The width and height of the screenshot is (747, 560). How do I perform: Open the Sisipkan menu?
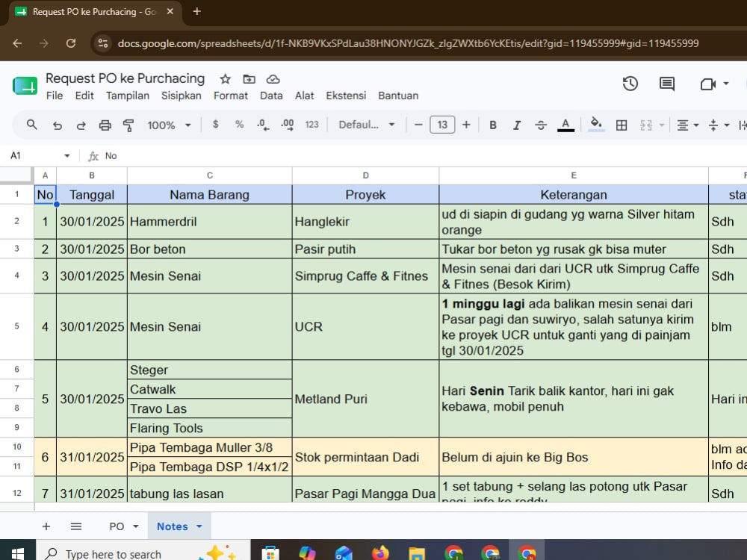click(181, 96)
